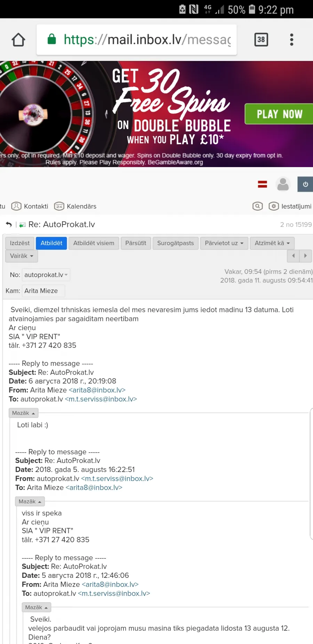This screenshot has height=644, width=313.
Task: Click m.t.serviss@inbox.lv in From line, 5. augusts
Action: 117,479
